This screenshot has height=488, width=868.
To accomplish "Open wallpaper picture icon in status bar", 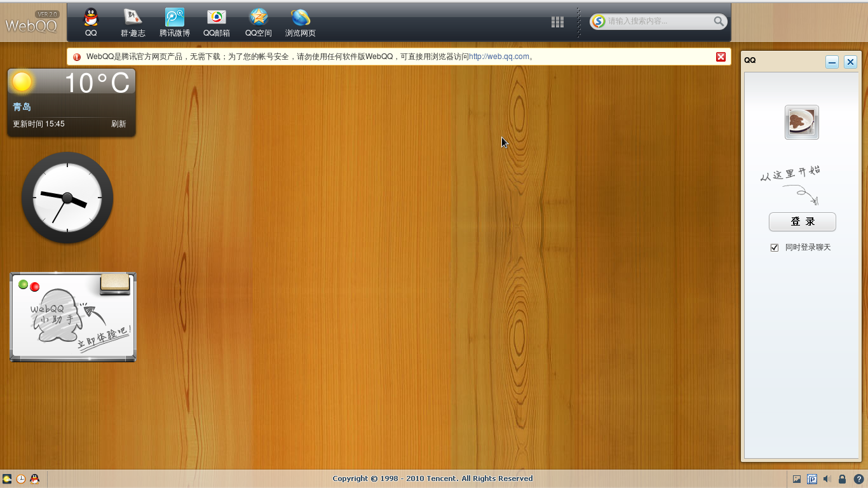I will pos(797,479).
